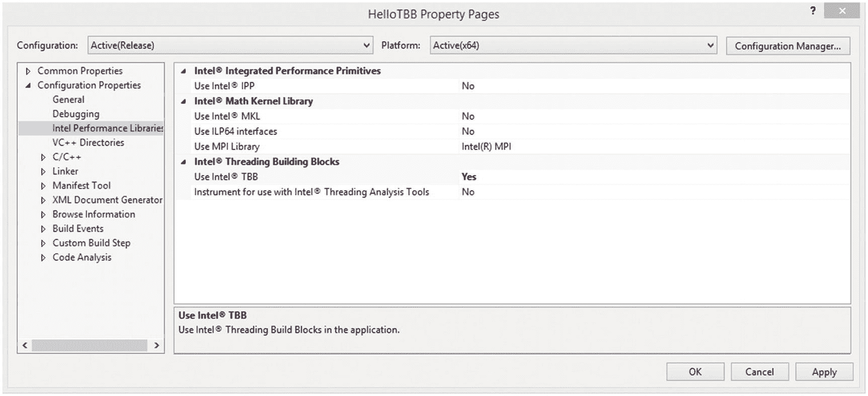Image resolution: width=868 pixels, height=396 pixels.
Task: Select the Linker tree label
Action: (65, 171)
